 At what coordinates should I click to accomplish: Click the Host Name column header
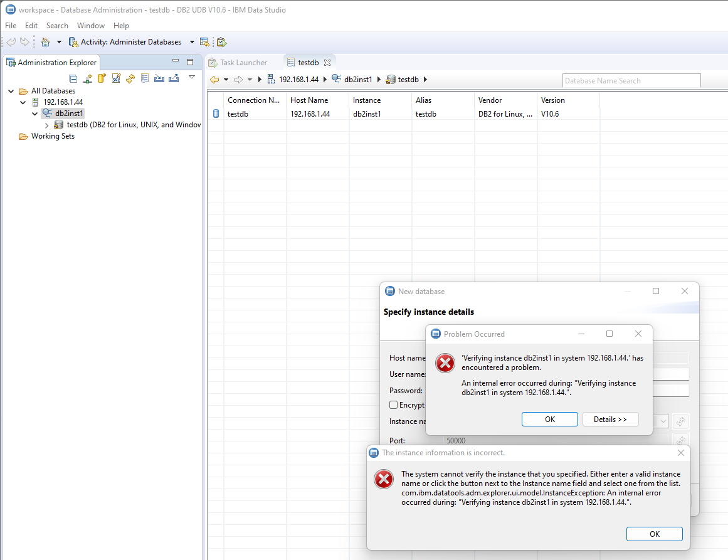(x=317, y=100)
